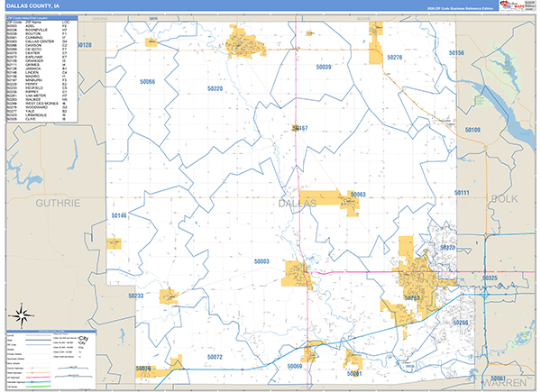Click the WARREN county name
This screenshot has height=392, width=541.
click(x=504, y=383)
